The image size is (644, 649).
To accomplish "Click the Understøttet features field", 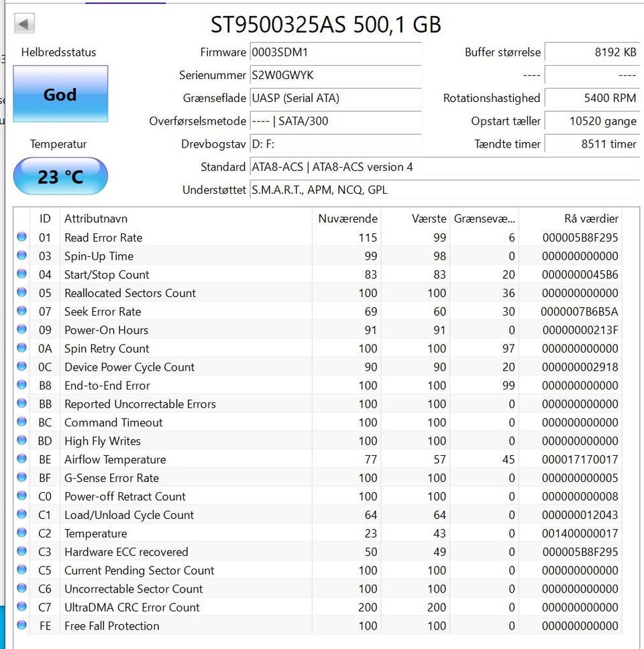I will (443, 190).
